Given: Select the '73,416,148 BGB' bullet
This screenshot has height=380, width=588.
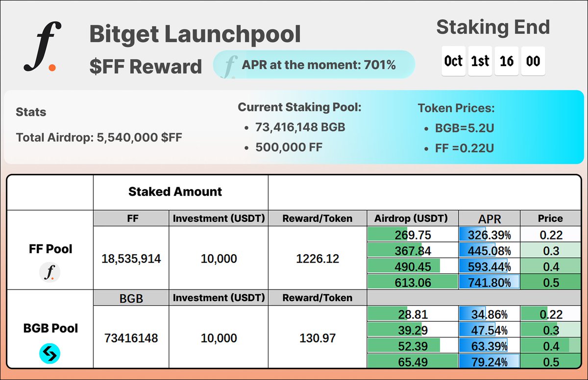Looking at the screenshot, I should coord(300,127).
